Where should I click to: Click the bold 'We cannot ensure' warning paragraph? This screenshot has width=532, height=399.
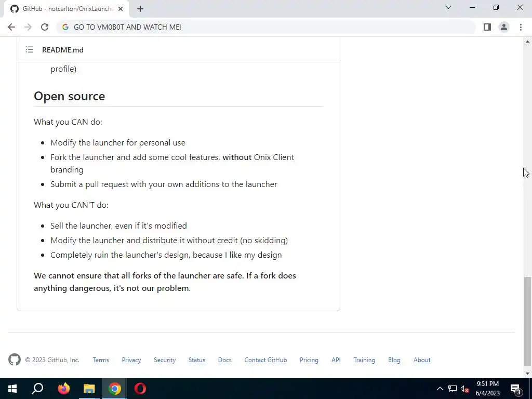coord(165,282)
